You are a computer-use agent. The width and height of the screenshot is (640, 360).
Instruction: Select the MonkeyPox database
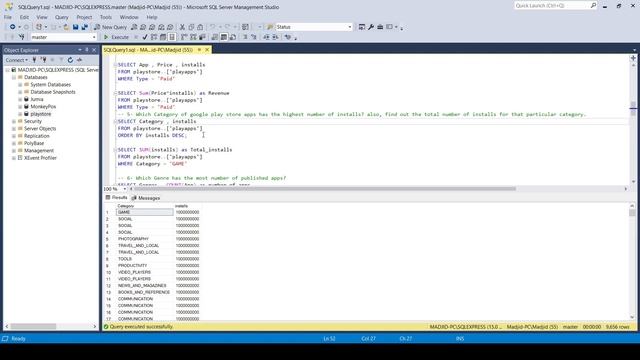point(43,107)
